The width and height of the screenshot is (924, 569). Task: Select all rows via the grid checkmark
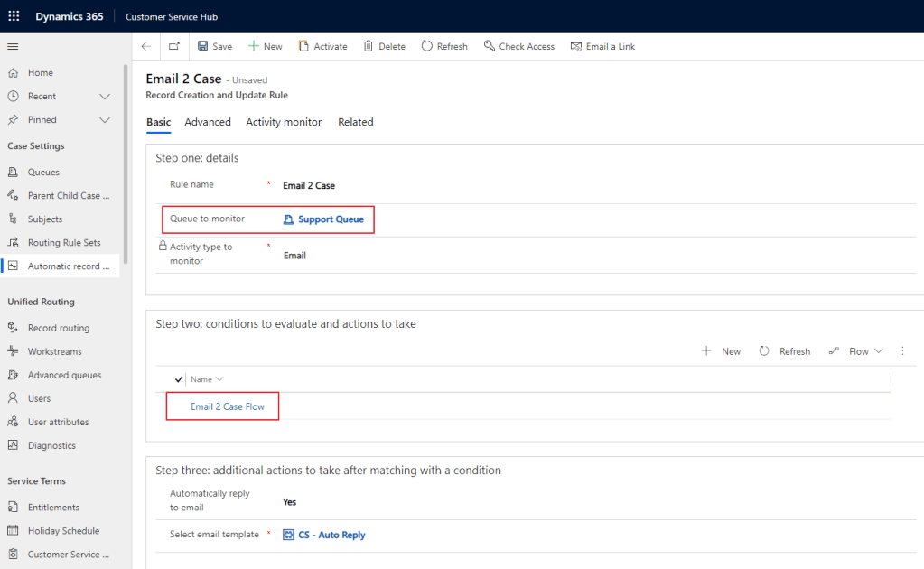pos(178,379)
